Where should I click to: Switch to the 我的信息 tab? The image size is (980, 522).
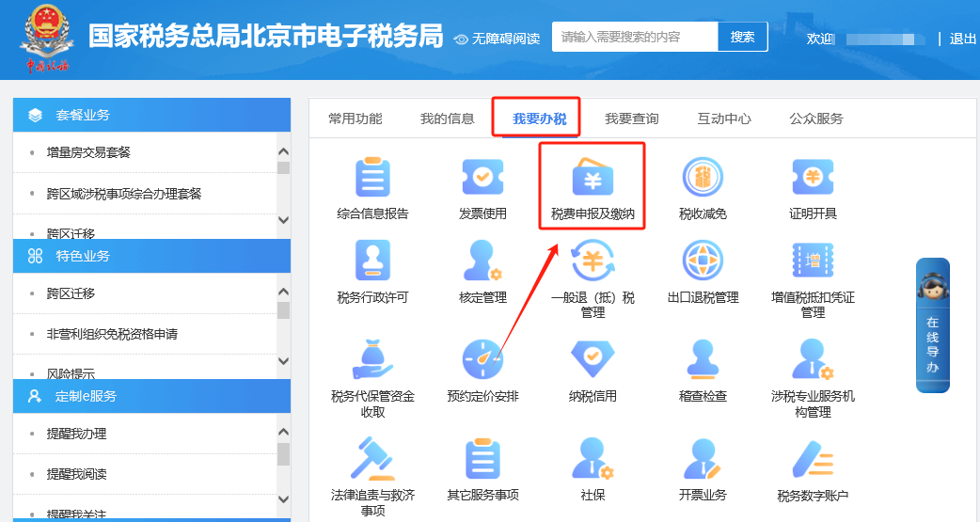click(x=448, y=119)
